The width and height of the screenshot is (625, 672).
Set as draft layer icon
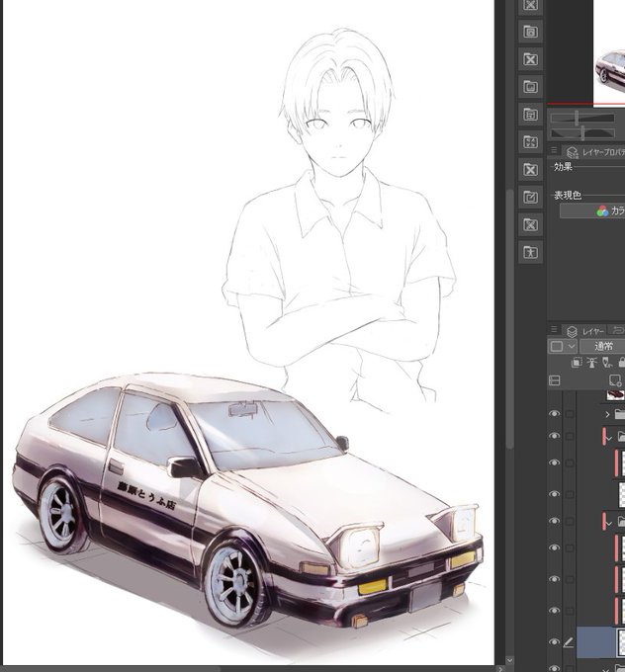[607, 363]
